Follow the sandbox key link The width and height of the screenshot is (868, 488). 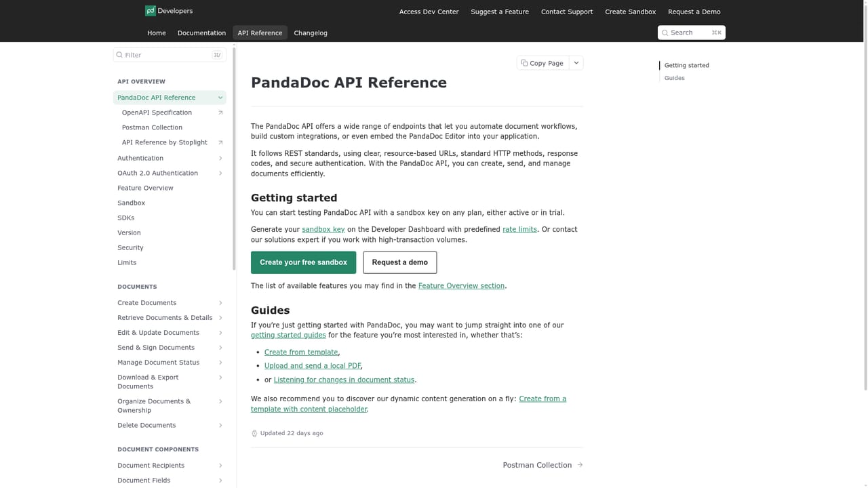[323, 229]
